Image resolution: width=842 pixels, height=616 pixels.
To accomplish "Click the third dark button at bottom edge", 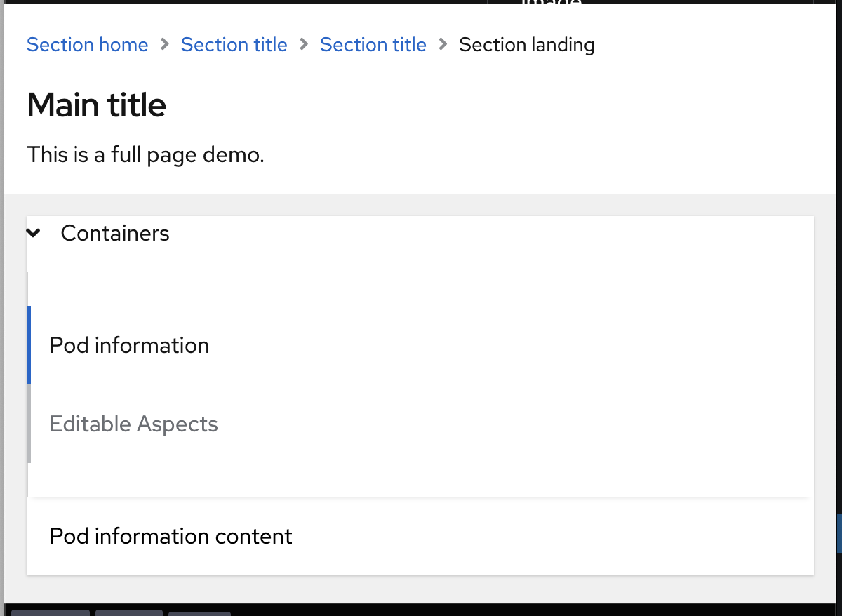I will [199, 613].
